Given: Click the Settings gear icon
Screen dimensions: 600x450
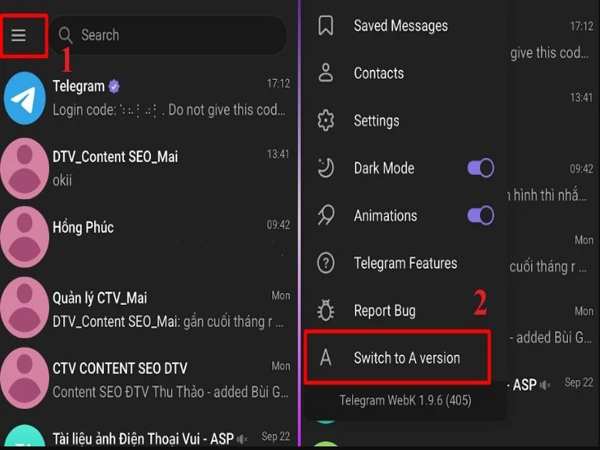Looking at the screenshot, I should pyautogui.click(x=326, y=121).
